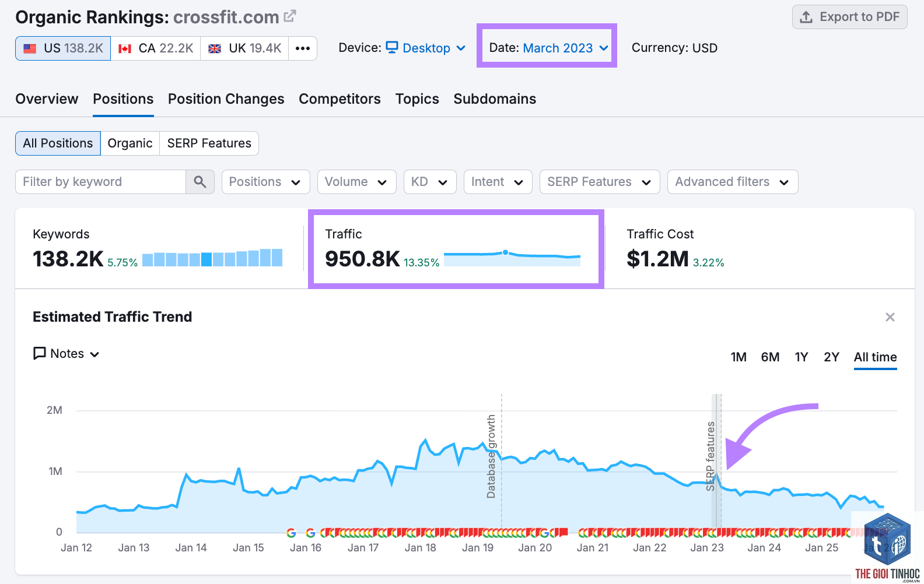The height and width of the screenshot is (584, 924).
Task: Click the Jan 19 axis label
Action: point(478,548)
